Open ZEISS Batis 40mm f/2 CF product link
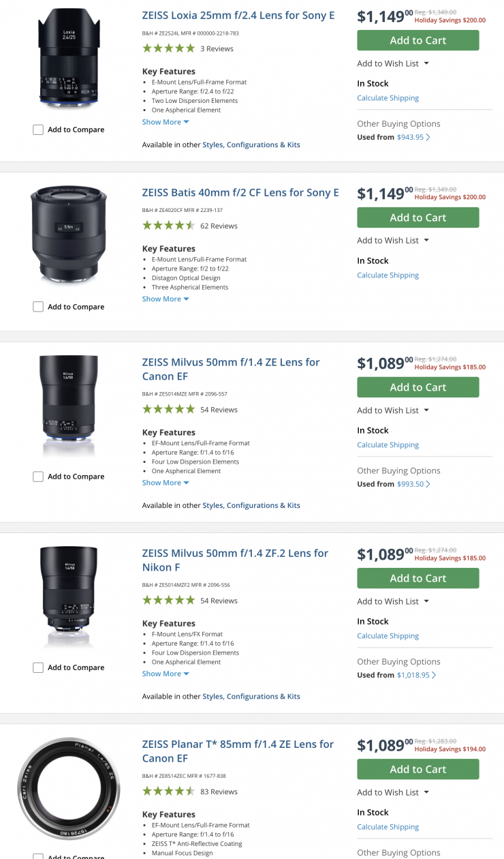The height and width of the screenshot is (859, 504). [x=240, y=193]
